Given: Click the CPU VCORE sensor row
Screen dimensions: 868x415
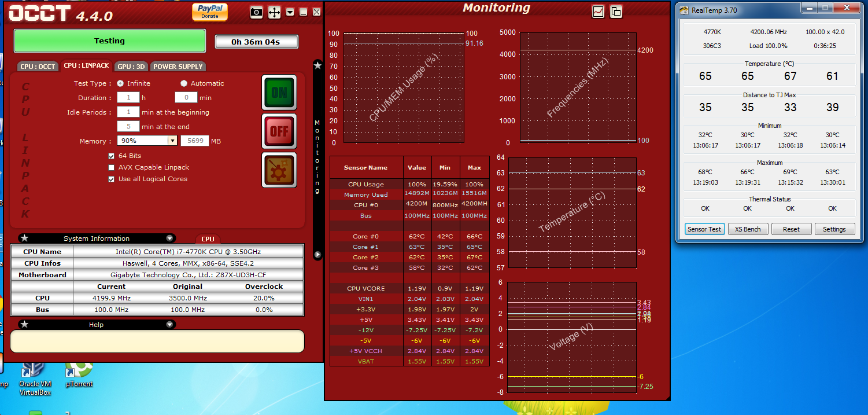Looking at the screenshot, I should point(409,288).
